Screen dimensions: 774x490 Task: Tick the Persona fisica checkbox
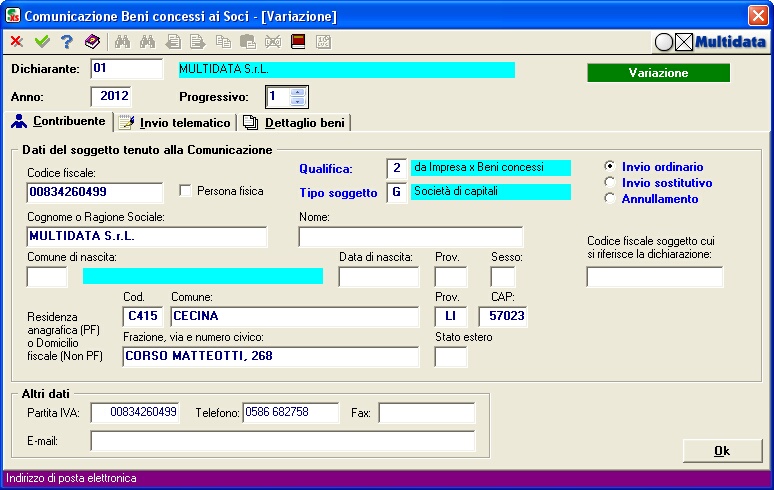(x=185, y=190)
